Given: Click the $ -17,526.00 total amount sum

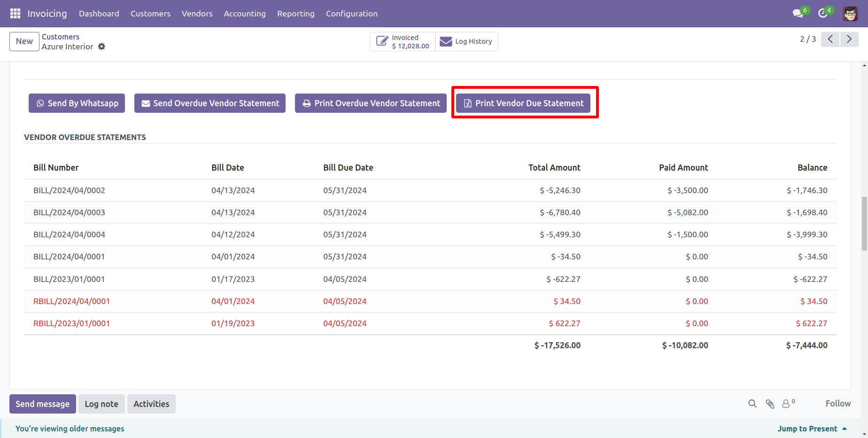Looking at the screenshot, I should (x=558, y=345).
